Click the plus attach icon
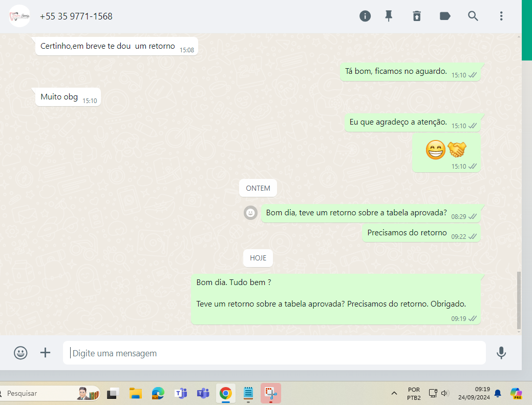This screenshot has height=405, width=532. (45, 353)
